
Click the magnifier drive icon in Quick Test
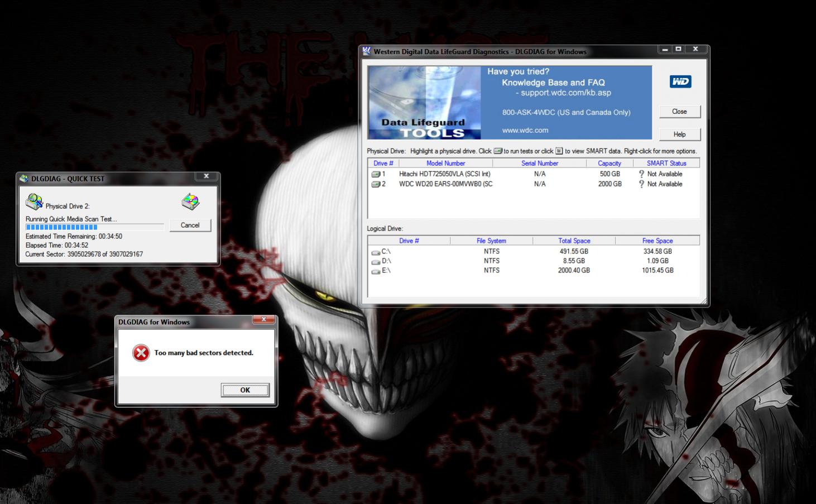tap(34, 201)
